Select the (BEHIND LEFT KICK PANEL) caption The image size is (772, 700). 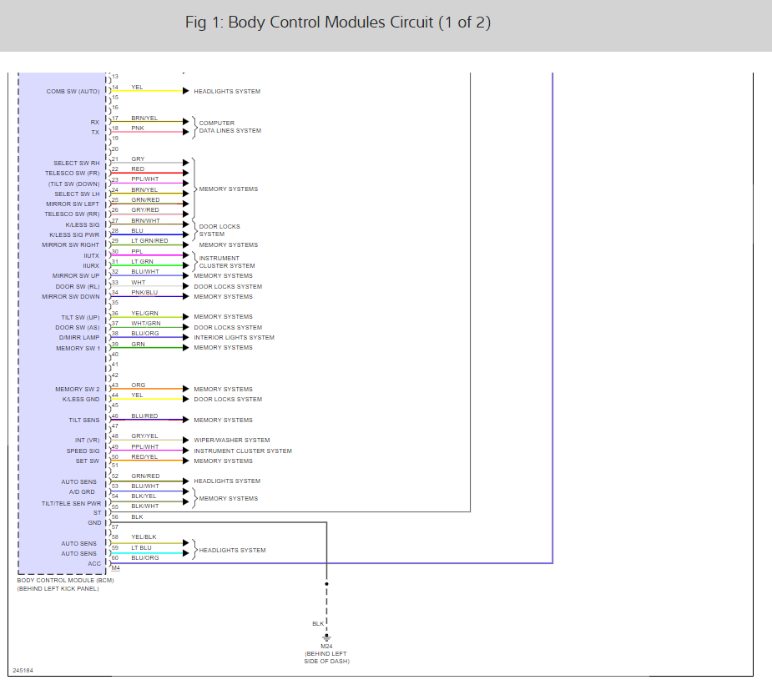pos(58,589)
